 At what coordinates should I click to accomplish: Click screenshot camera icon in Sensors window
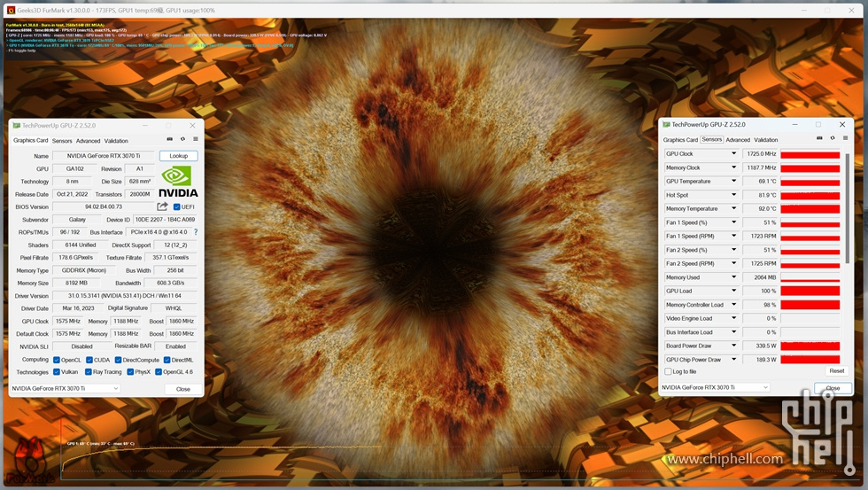coord(820,138)
